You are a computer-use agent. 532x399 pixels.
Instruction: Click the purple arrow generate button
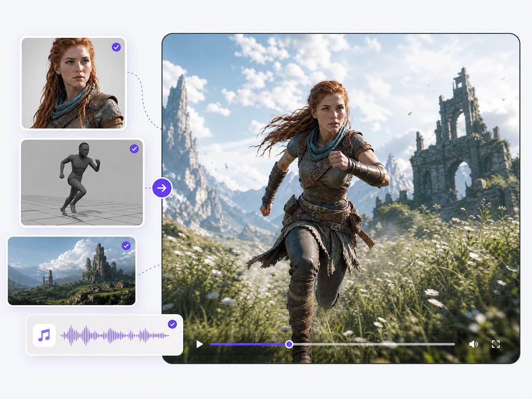[x=162, y=188]
